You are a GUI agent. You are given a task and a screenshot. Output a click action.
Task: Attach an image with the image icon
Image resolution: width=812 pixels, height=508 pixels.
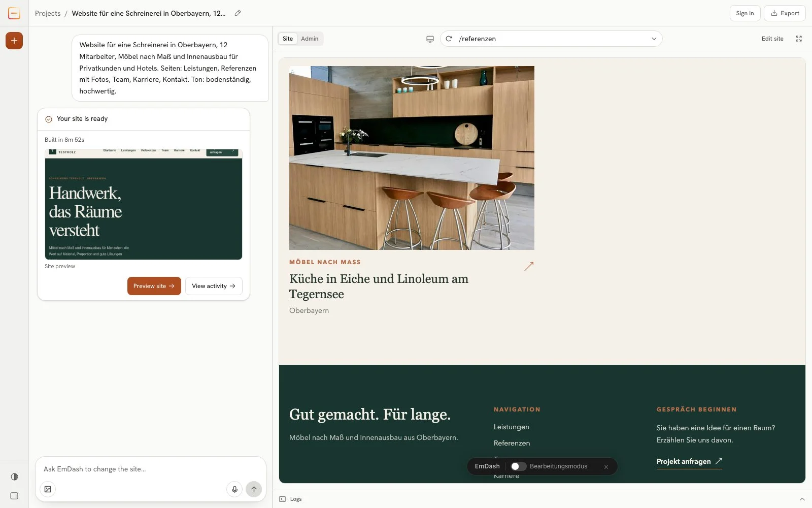(48, 489)
